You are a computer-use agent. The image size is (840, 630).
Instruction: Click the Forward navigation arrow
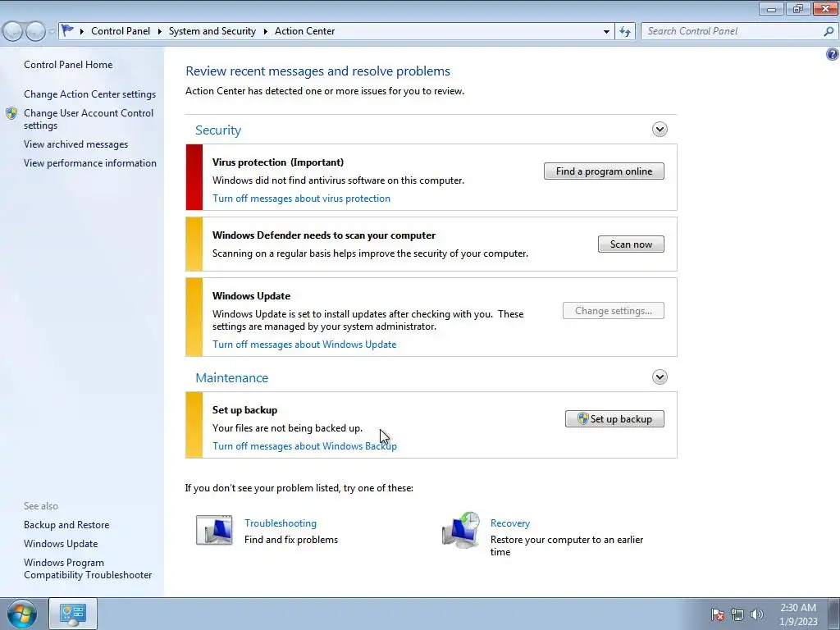pos(35,32)
